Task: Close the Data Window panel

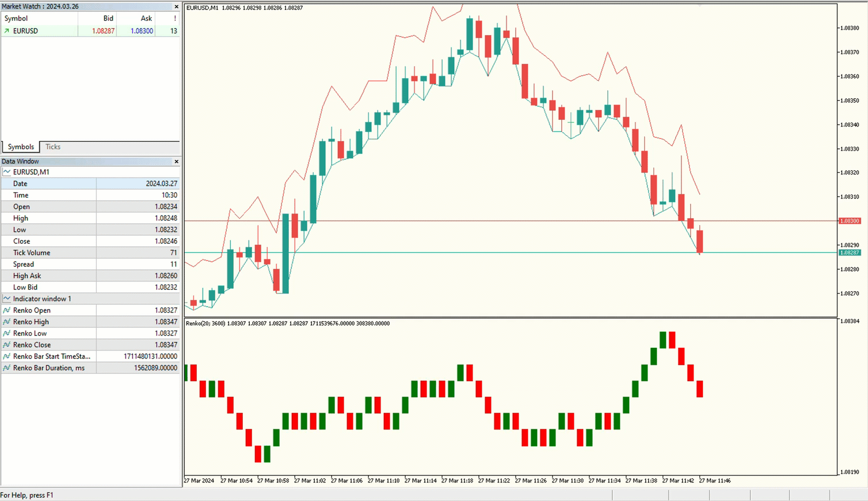Action: 176,162
